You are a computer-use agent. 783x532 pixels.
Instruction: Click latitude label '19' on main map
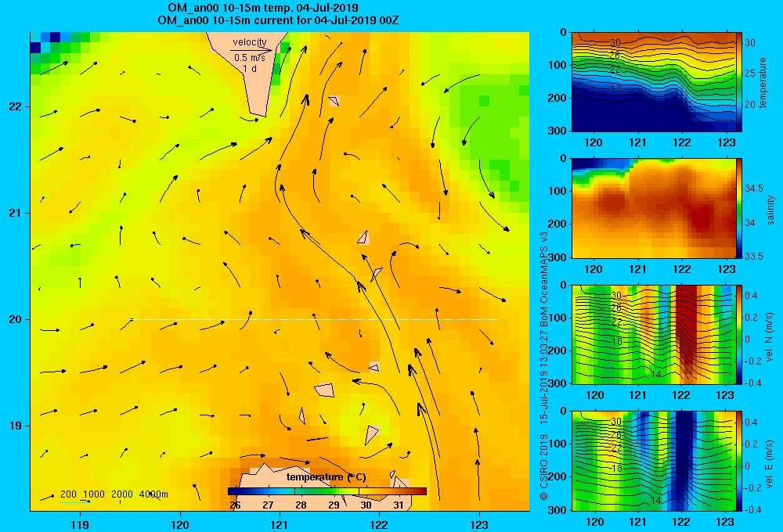pyautogui.click(x=15, y=426)
